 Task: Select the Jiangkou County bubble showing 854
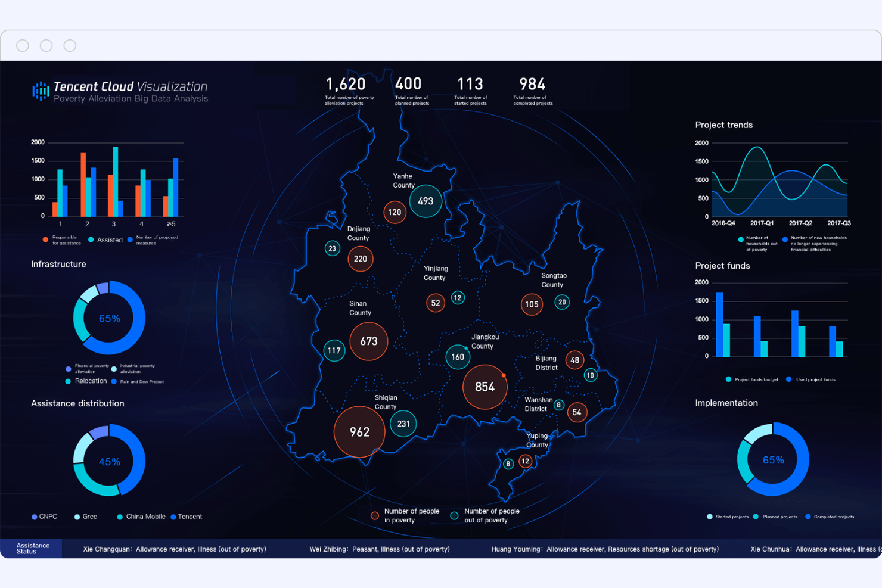(485, 387)
